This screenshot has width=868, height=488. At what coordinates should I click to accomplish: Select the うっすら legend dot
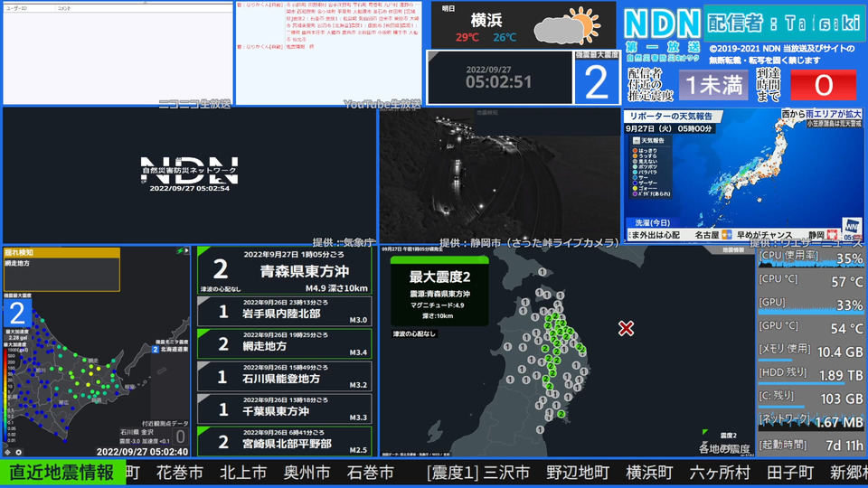tap(635, 156)
